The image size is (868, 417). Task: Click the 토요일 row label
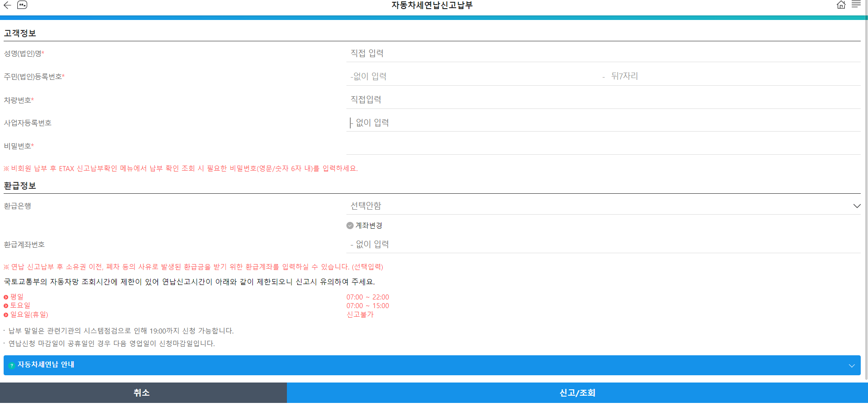click(x=20, y=305)
